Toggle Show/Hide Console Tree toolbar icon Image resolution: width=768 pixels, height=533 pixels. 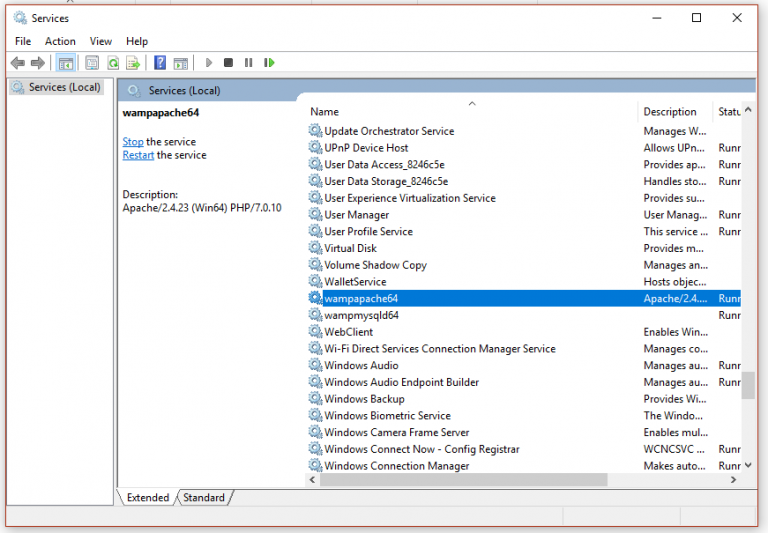pos(66,63)
